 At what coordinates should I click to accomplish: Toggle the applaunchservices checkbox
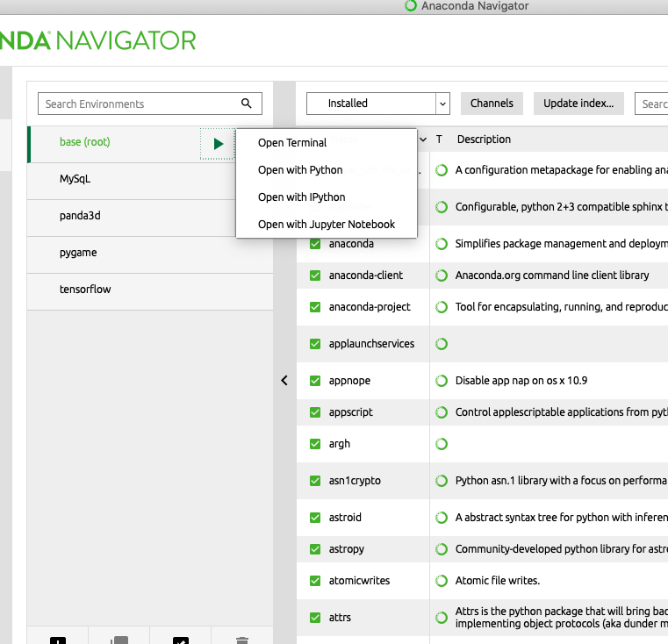tap(315, 344)
